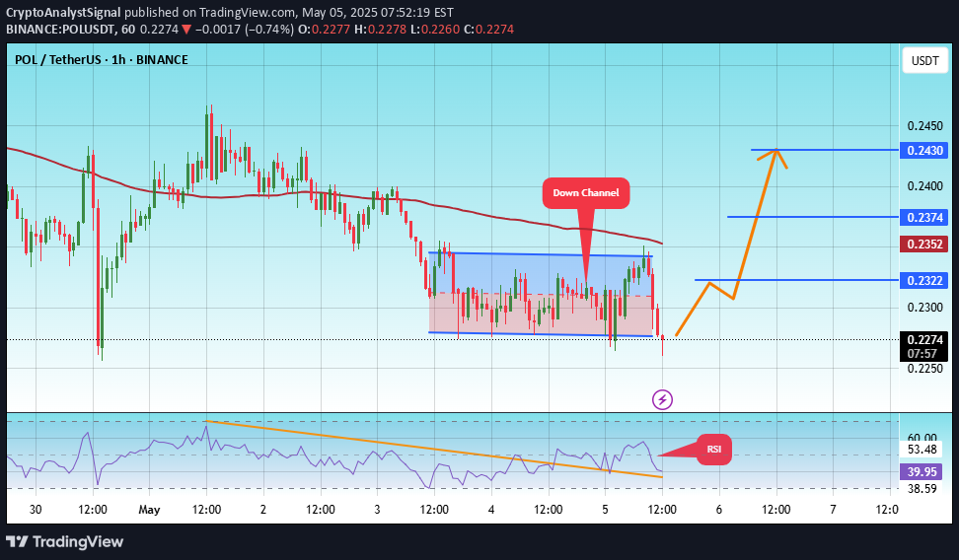This screenshot has height=560, width=959.
Task: Click the 0.2300 price axis label
Action: 924,307
